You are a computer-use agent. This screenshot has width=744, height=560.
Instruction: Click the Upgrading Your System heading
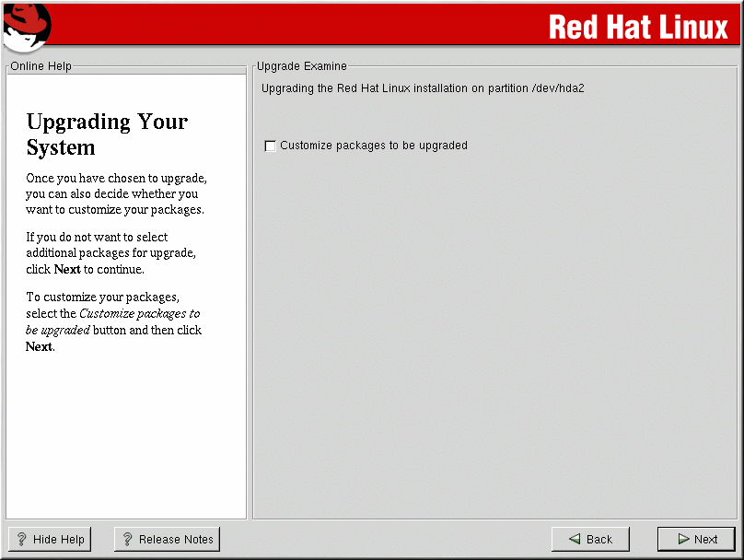click(x=107, y=134)
